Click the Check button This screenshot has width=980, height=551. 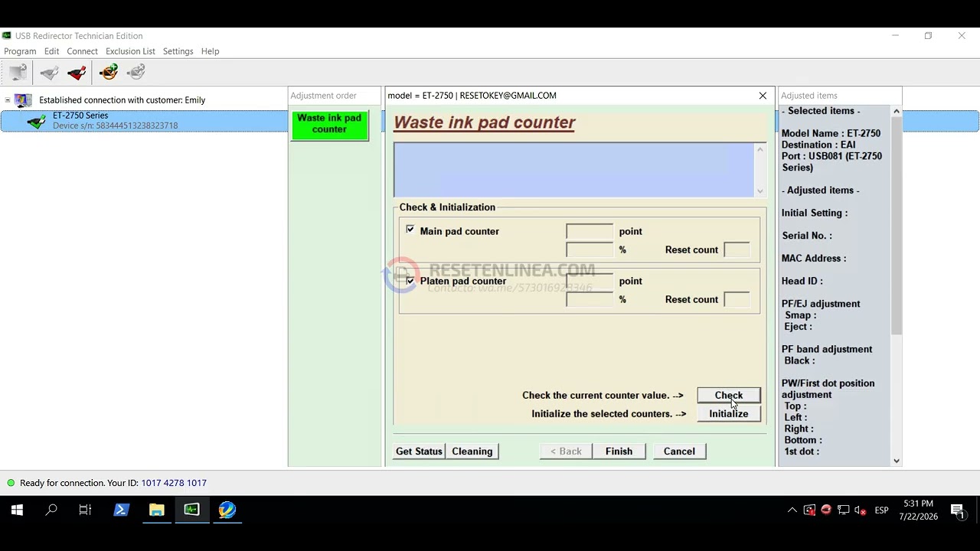729,396
